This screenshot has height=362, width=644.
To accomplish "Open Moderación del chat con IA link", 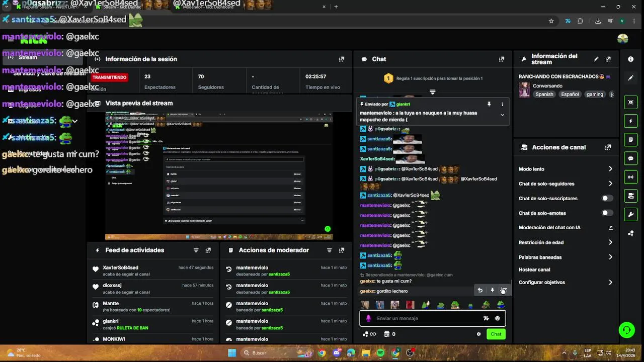I will pos(566,227).
